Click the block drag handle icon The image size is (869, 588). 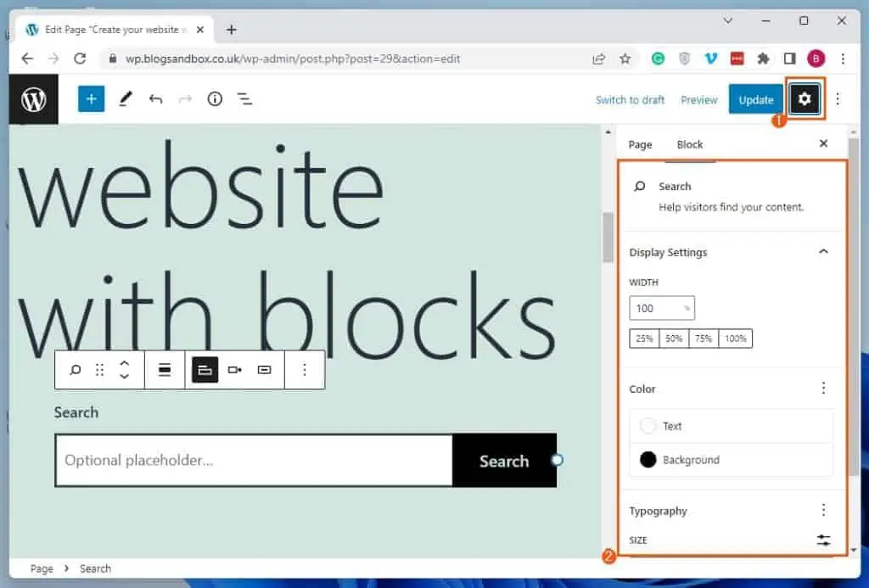point(99,370)
